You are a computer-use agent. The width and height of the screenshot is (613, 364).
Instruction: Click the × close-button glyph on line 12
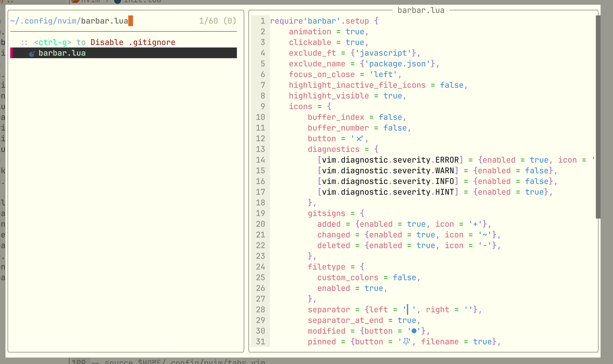pyautogui.click(x=359, y=139)
